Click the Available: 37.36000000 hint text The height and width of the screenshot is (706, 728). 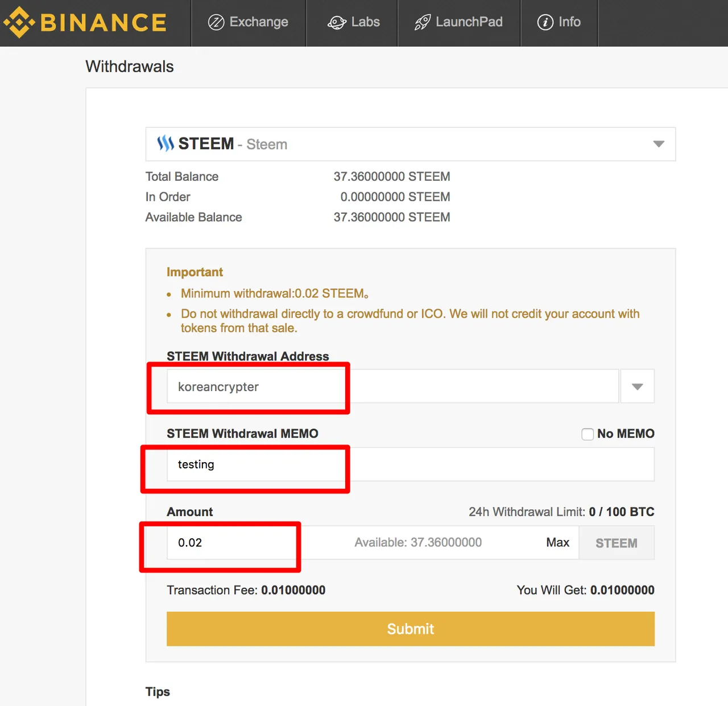coord(418,543)
